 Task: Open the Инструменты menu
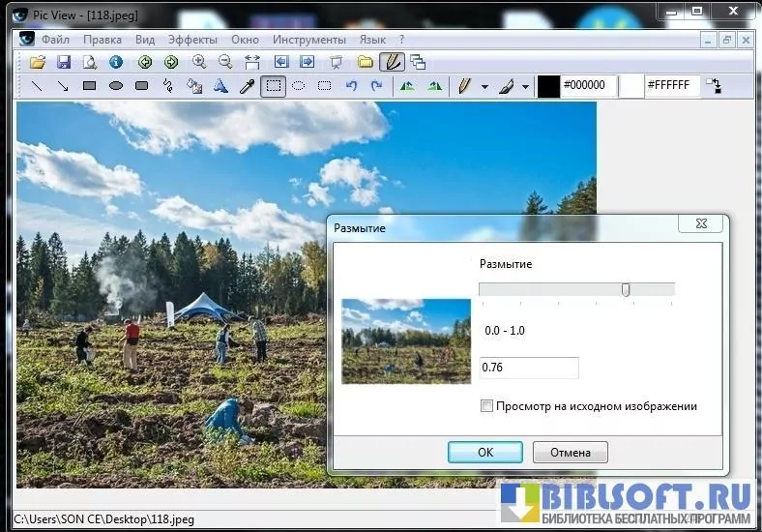pyautogui.click(x=308, y=40)
